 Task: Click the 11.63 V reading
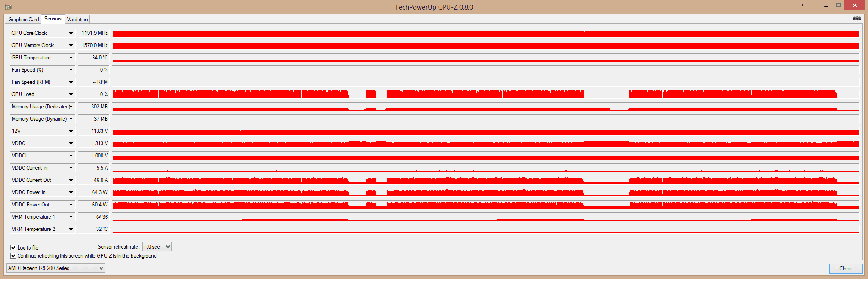(x=93, y=131)
